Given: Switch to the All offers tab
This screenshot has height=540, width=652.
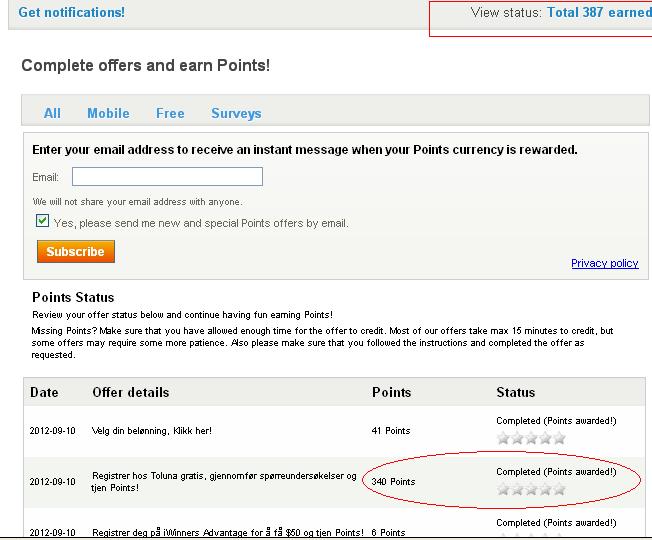Looking at the screenshot, I should click(52, 114).
